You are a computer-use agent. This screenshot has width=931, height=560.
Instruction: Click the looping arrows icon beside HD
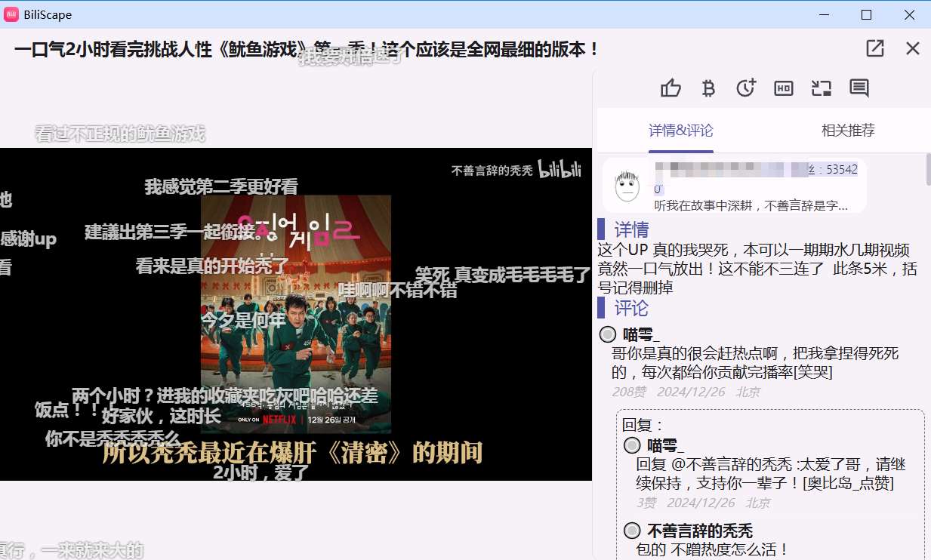pos(822,88)
